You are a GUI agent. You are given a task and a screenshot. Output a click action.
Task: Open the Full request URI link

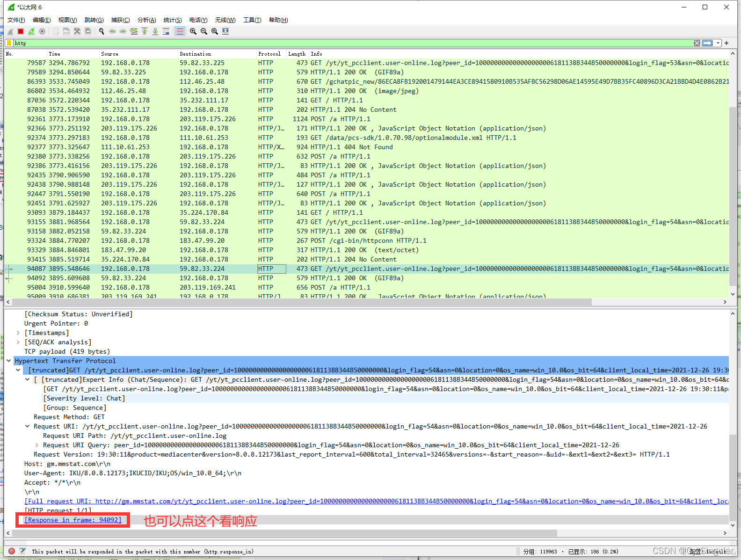pyautogui.click(x=377, y=501)
